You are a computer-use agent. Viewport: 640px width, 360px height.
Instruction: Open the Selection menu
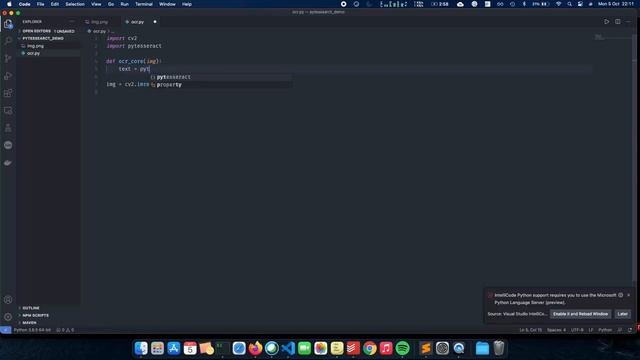tap(75, 4)
